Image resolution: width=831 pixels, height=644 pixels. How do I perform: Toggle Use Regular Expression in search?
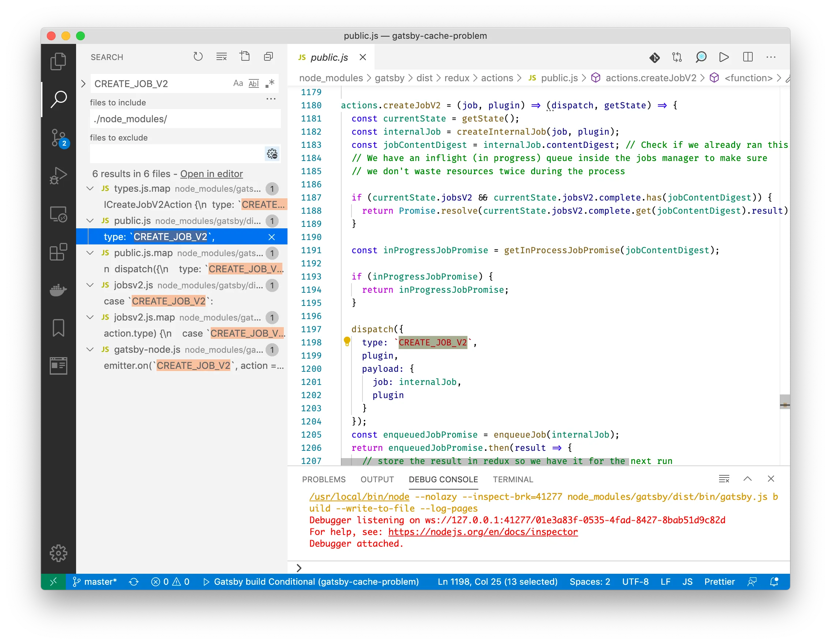pyautogui.click(x=270, y=83)
